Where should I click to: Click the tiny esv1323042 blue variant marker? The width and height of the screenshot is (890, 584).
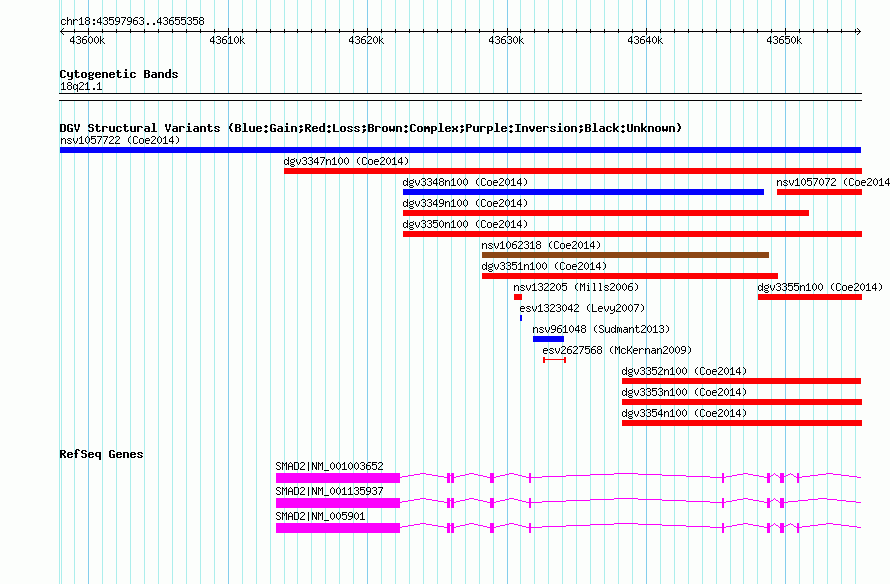pyautogui.click(x=520, y=318)
